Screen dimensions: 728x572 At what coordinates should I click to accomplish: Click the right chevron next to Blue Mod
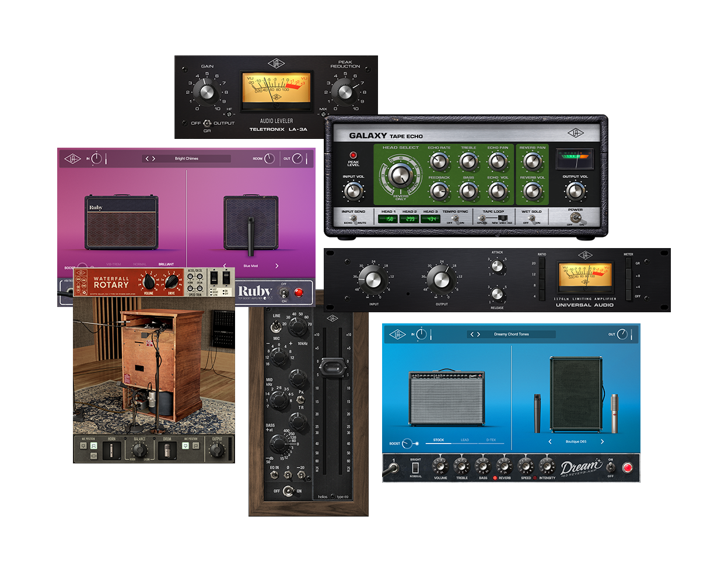point(276,265)
